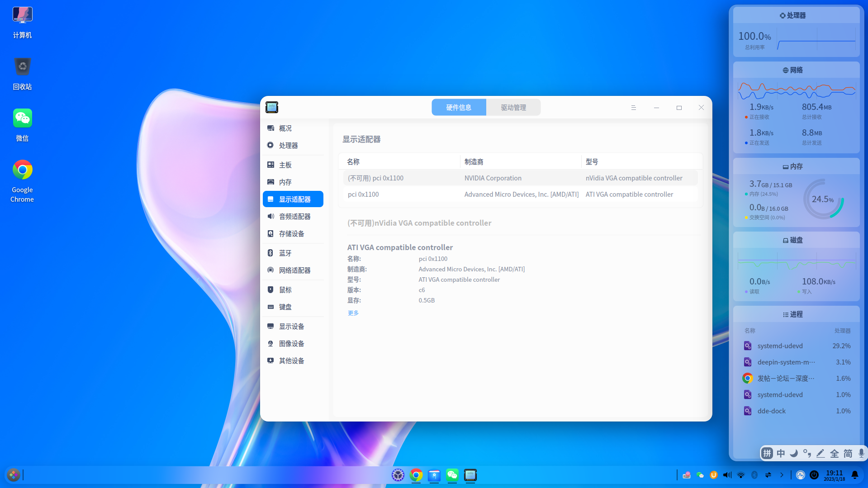Open the 内存 section in the monitor panel
The width and height of the screenshot is (868, 488).
[x=796, y=166]
